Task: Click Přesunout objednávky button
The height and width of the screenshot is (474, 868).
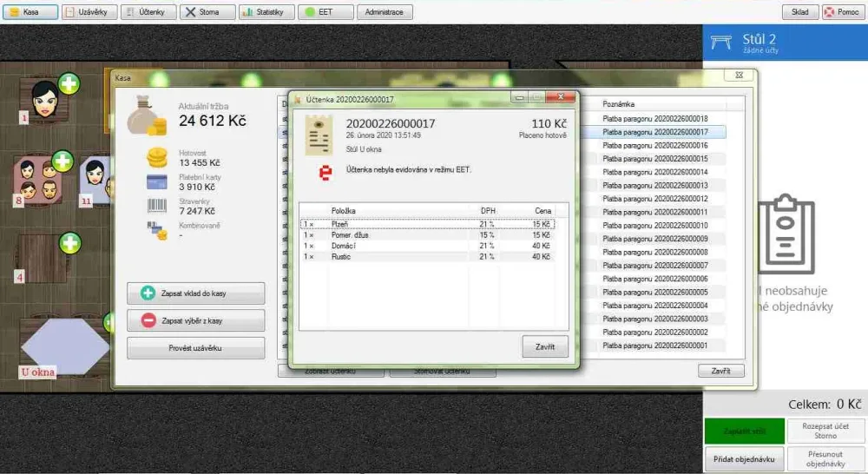Action: pos(825,459)
